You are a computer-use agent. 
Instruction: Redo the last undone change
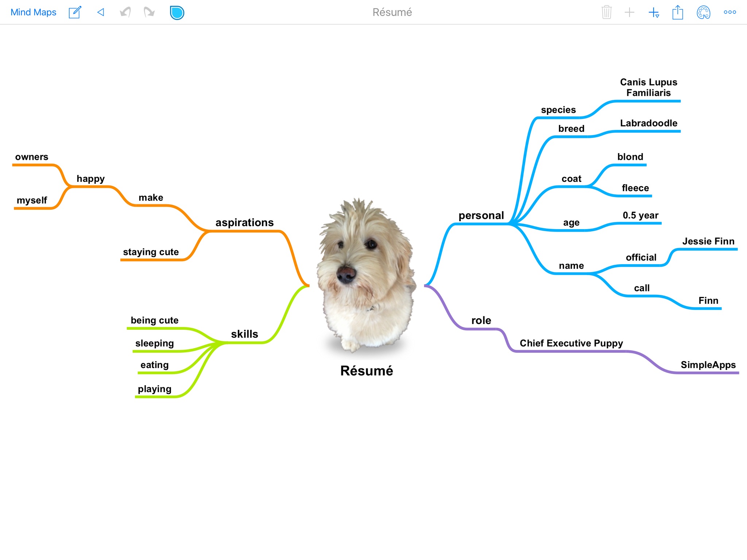(149, 12)
